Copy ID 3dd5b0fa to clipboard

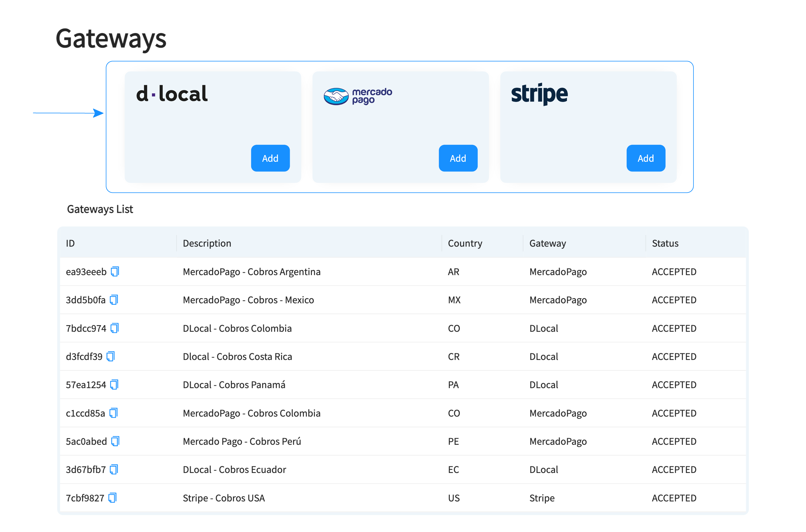pos(114,300)
